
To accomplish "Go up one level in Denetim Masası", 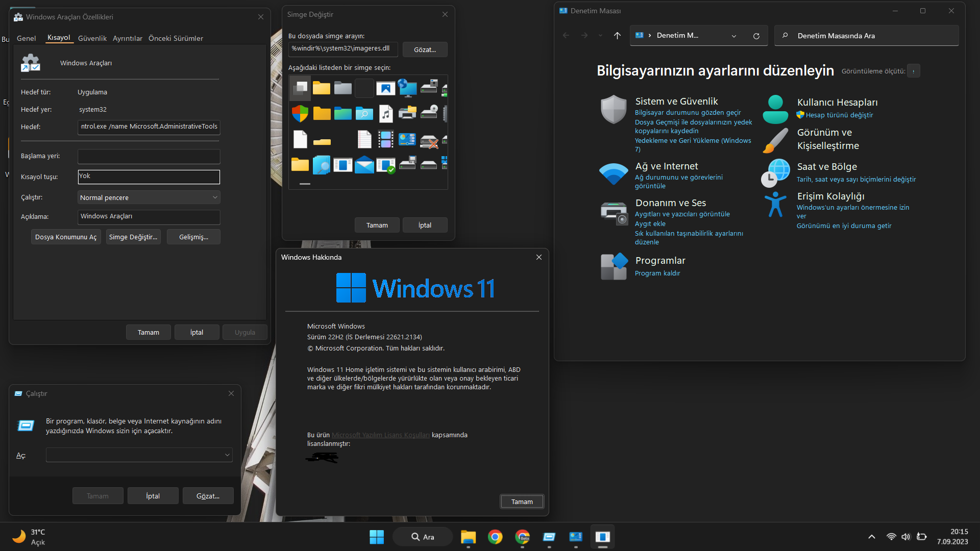I will [x=617, y=36].
